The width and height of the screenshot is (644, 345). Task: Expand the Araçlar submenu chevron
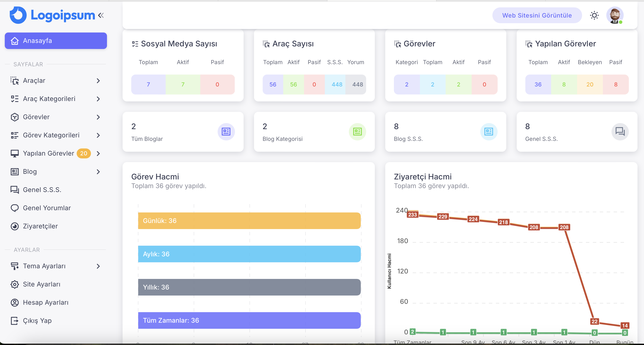[x=98, y=81]
